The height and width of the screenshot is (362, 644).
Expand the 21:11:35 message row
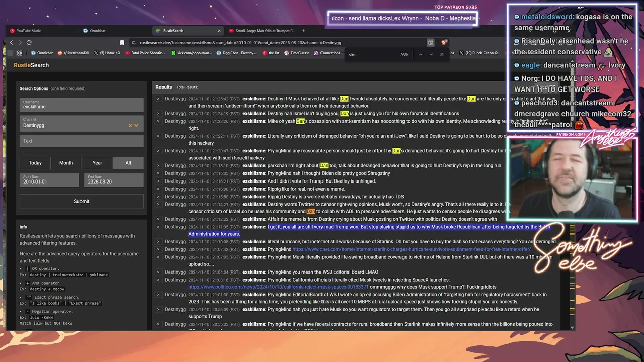tap(158, 227)
